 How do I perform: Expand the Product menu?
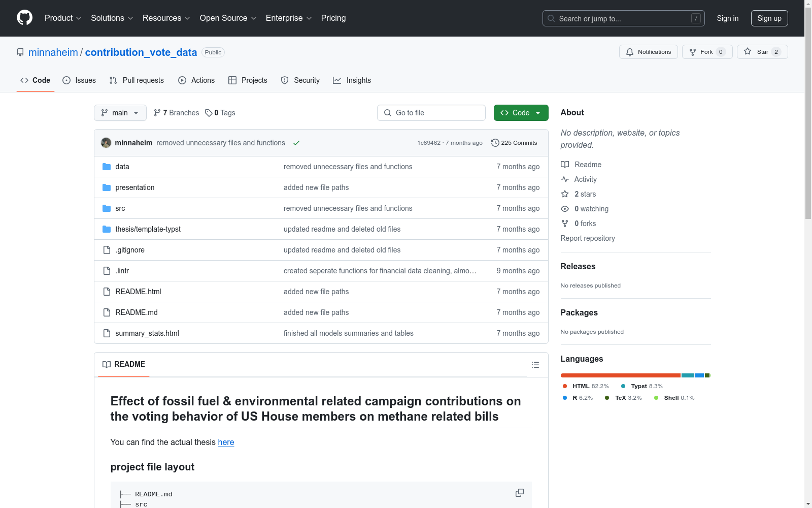pos(63,18)
